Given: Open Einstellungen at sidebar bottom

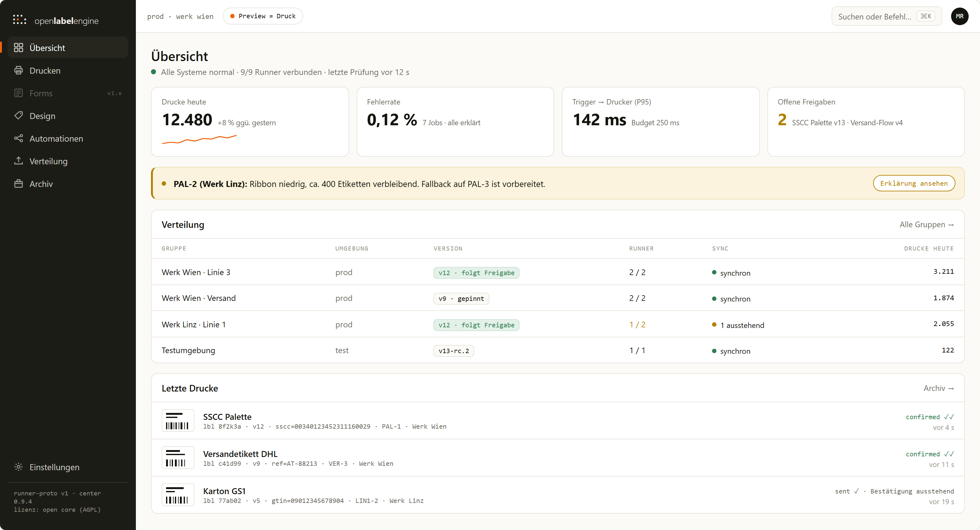Looking at the screenshot, I should [x=68, y=467].
